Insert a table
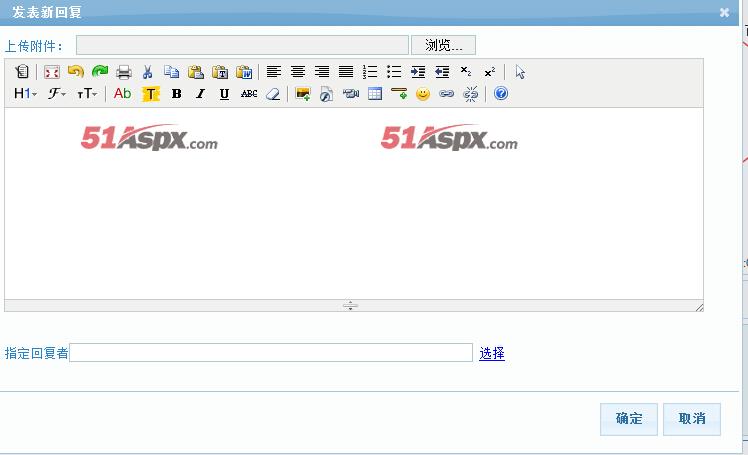748x455 pixels. tap(375, 93)
